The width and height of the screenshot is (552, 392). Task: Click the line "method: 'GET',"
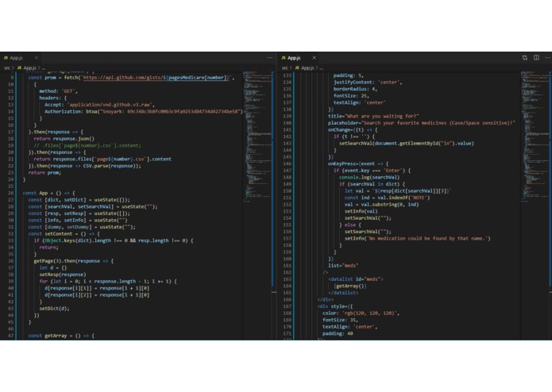click(x=59, y=91)
